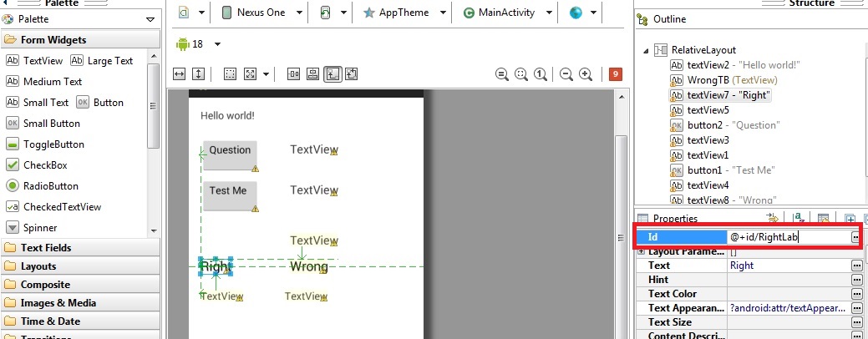Select textView4 in the Outline
The height and width of the screenshot is (339, 868).
(700, 185)
